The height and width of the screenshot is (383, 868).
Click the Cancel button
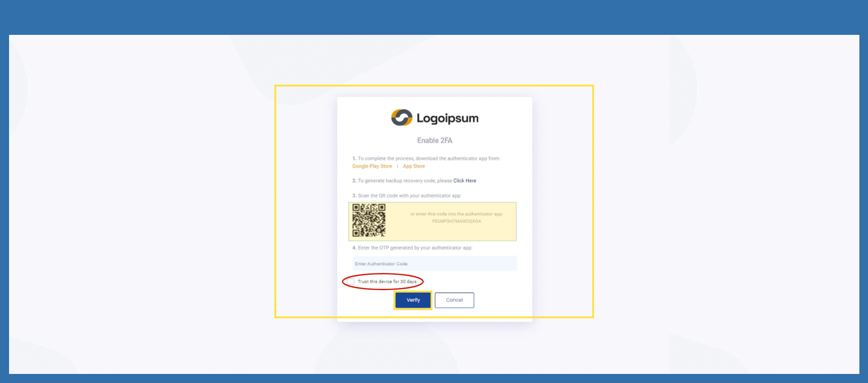coord(454,300)
